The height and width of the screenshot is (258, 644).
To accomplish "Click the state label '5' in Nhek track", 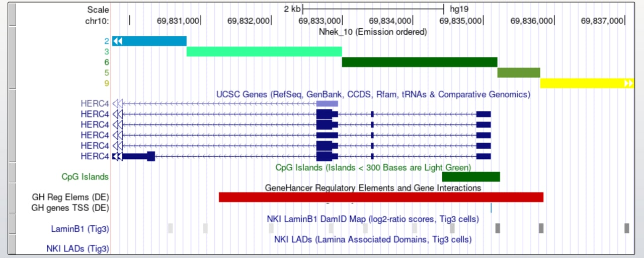I will point(107,73).
